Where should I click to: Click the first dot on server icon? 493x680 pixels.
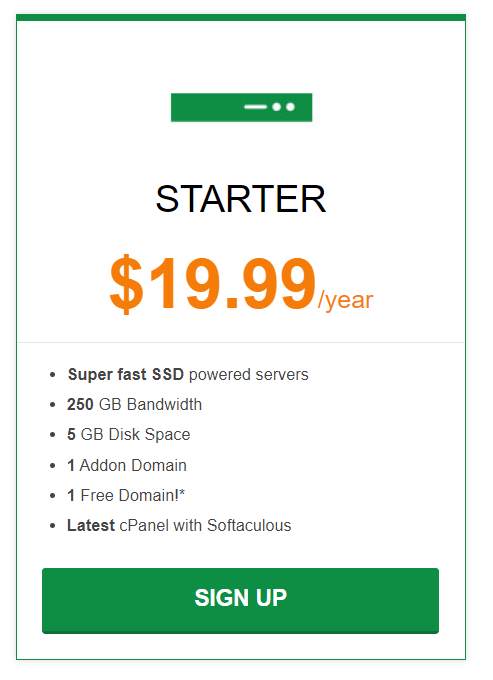(277, 107)
